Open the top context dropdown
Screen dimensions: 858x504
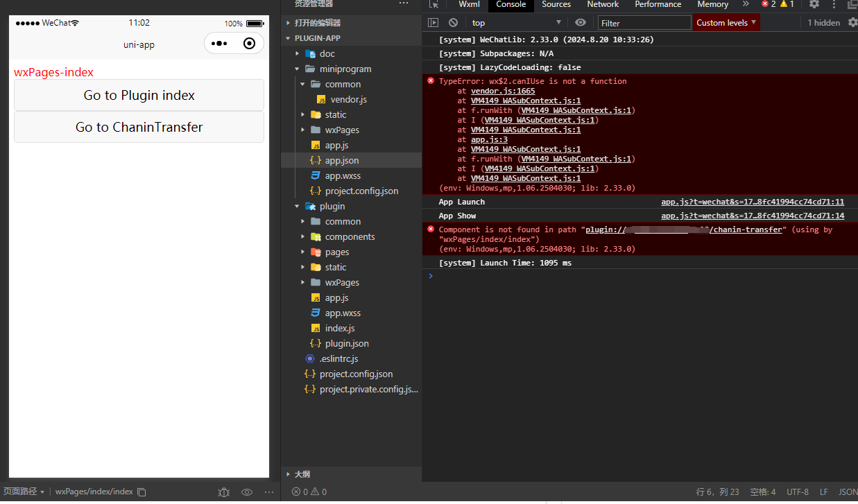click(516, 23)
